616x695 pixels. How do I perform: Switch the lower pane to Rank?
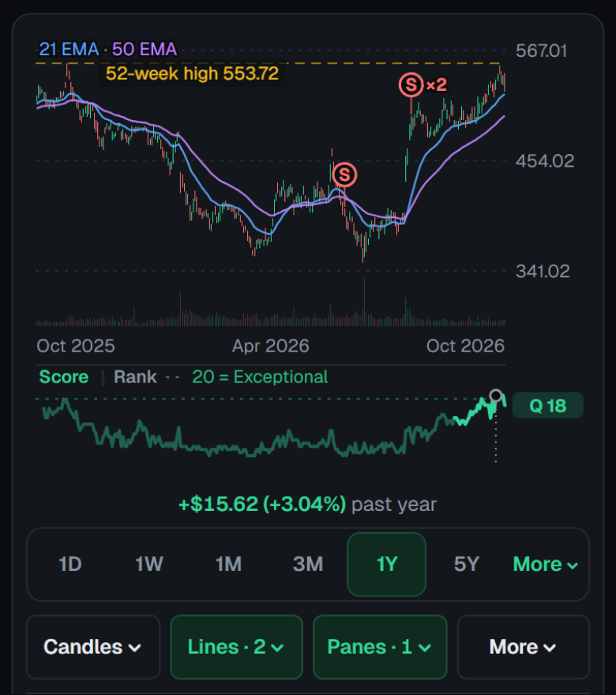click(x=135, y=377)
